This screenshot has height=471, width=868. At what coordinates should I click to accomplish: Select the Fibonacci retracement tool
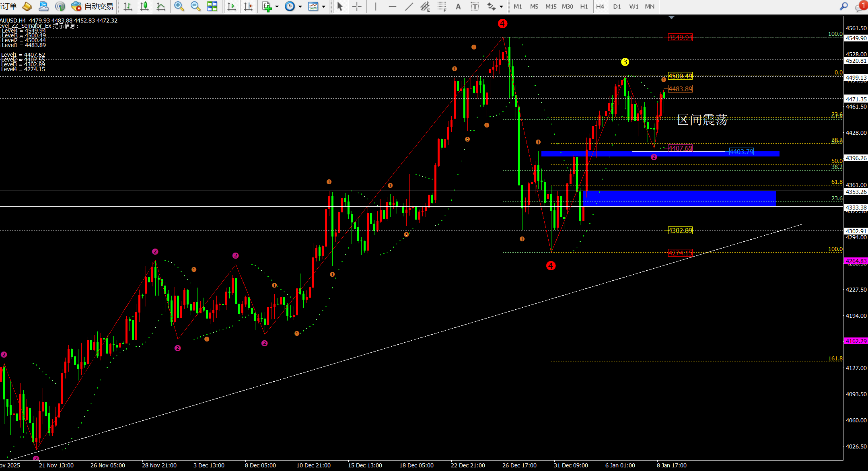(442, 6)
